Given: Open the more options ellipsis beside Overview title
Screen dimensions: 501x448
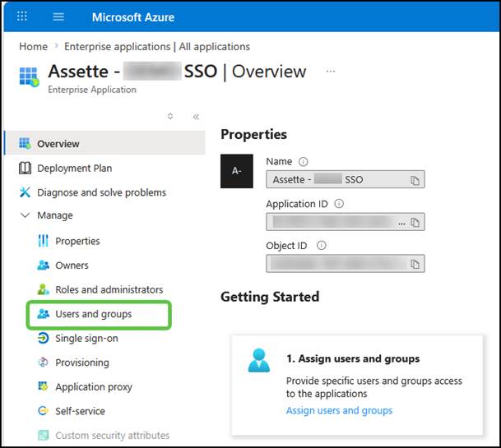Looking at the screenshot, I should (331, 72).
